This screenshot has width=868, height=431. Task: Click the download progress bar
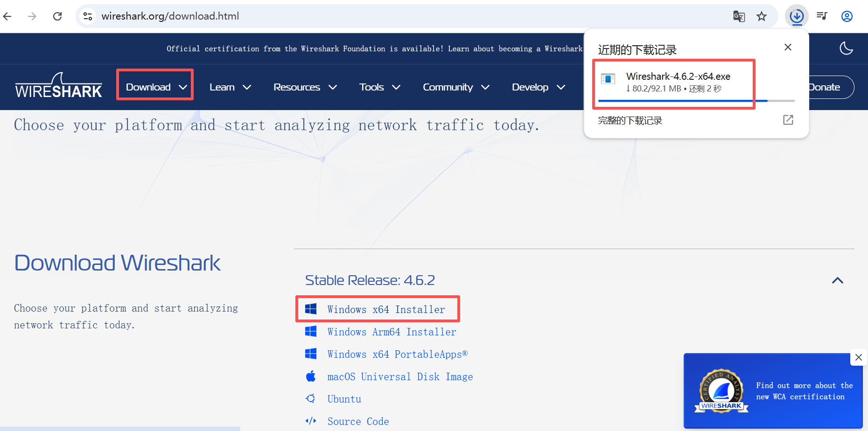[696, 101]
